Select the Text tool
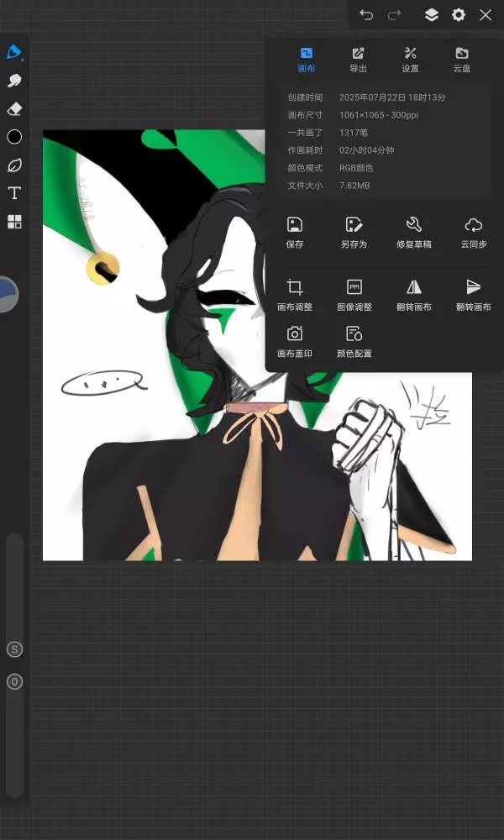Screen dimensions: 504x840 14,193
